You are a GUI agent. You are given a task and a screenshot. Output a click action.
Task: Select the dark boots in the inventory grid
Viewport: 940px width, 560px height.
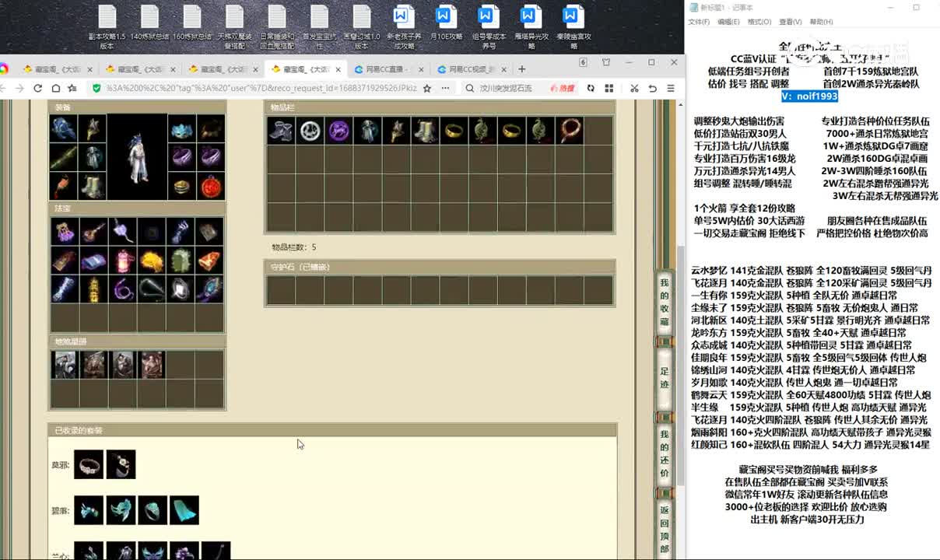click(x=282, y=131)
